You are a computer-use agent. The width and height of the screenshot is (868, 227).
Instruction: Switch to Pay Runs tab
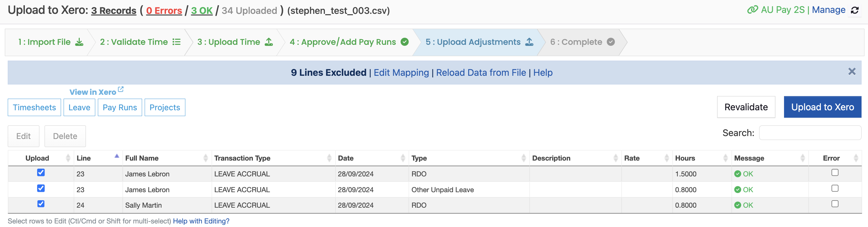coord(120,108)
